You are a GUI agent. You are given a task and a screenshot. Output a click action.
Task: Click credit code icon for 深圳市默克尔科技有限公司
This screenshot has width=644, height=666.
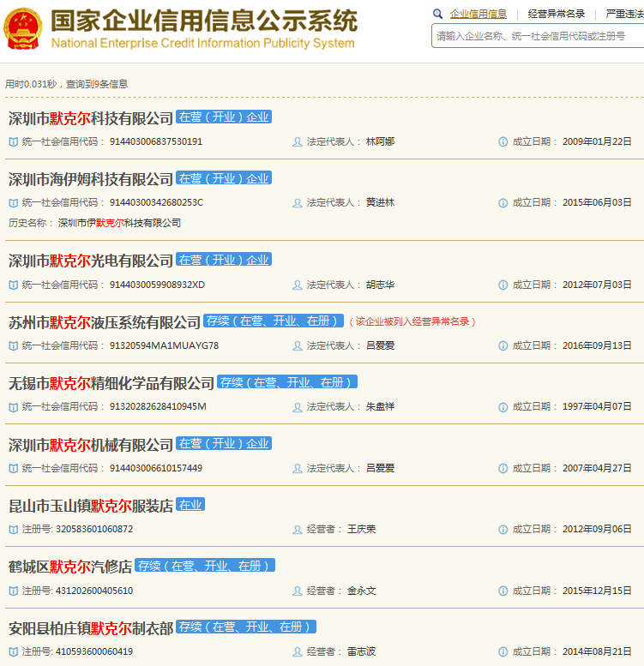click(x=14, y=142)
